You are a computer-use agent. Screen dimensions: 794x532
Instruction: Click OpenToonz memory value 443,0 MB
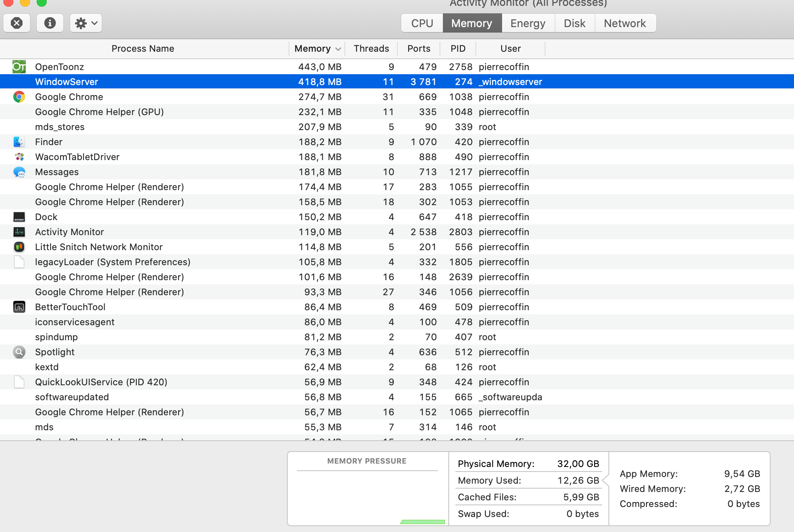click(x=320, y=67)
